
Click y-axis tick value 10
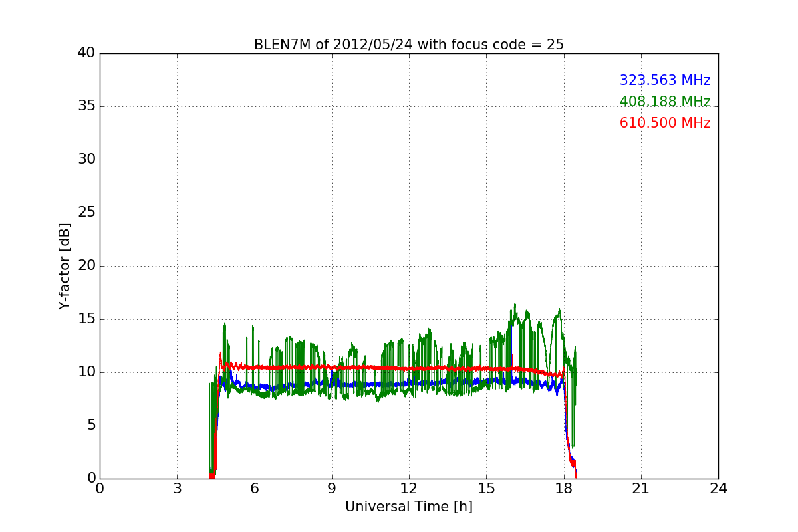[x=86, y=372]
